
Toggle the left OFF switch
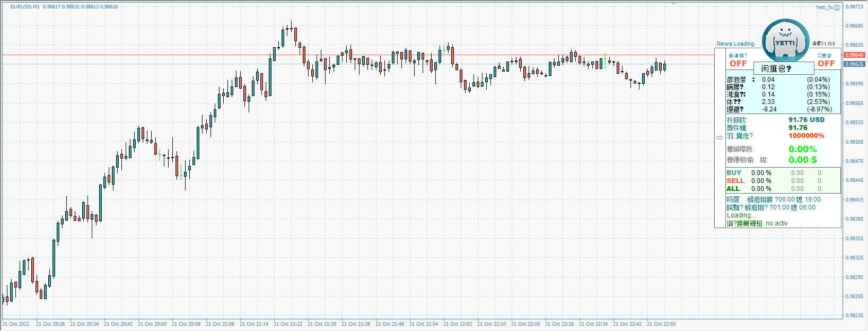[738, 64]
